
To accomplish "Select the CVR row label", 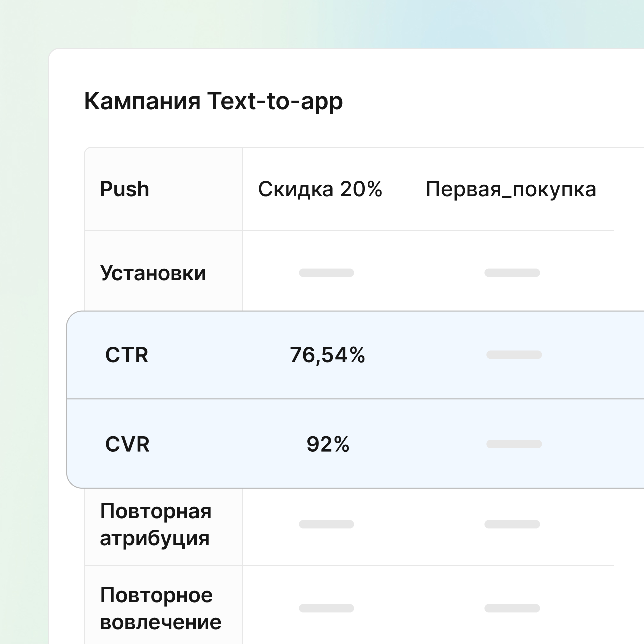I will (127, 444).
